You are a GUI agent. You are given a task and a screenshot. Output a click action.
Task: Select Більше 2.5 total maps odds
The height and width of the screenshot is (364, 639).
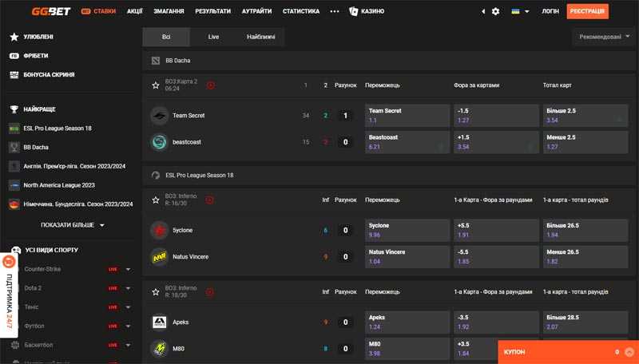click(585, 116)
